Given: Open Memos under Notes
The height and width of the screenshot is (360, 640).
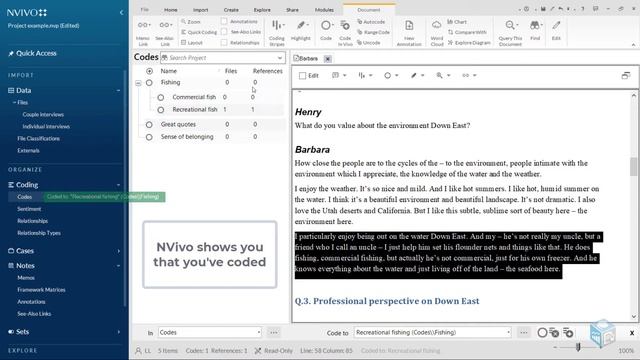Looking at the screenshot, I should coord(26,278).
